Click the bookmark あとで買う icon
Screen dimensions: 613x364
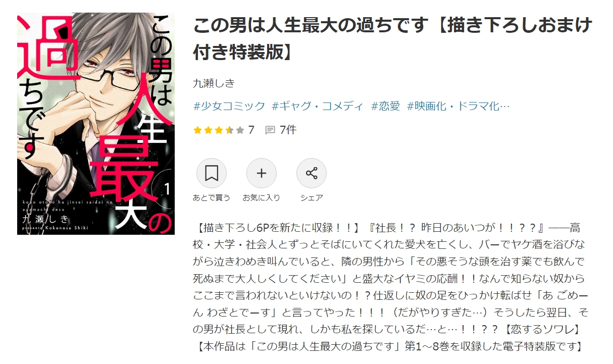(x=211, y=174)
